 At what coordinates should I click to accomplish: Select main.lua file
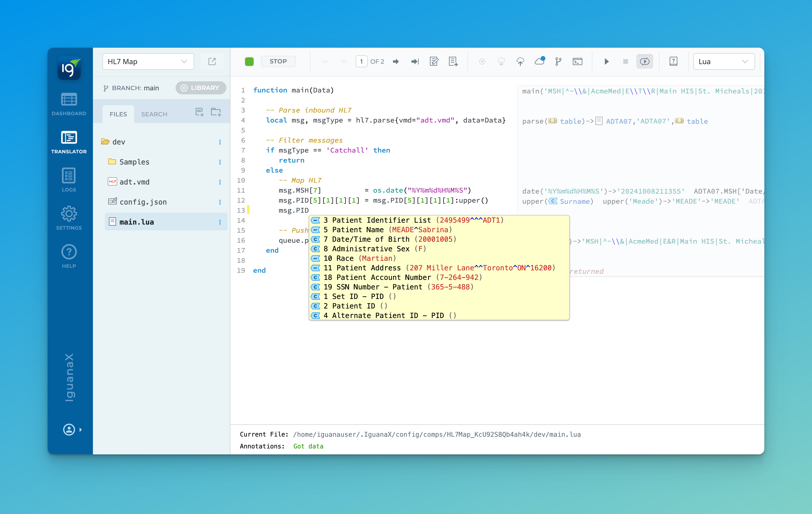point(166,222)
